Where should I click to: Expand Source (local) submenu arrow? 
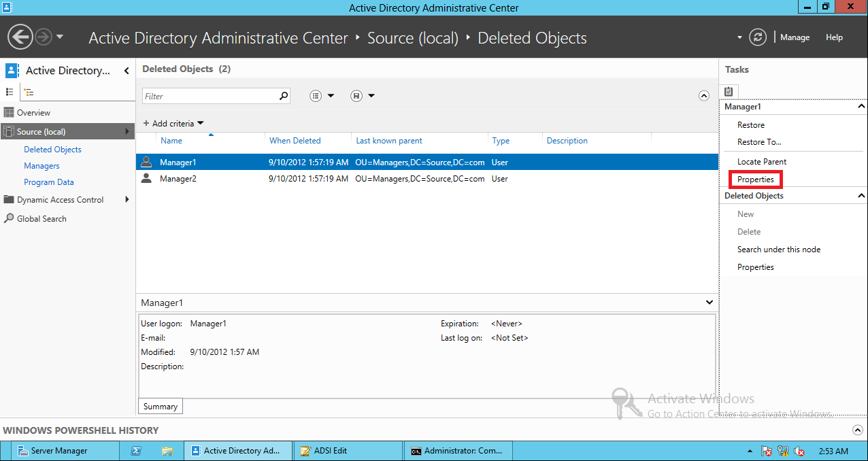pyautogui.click(x=127, y=132)
